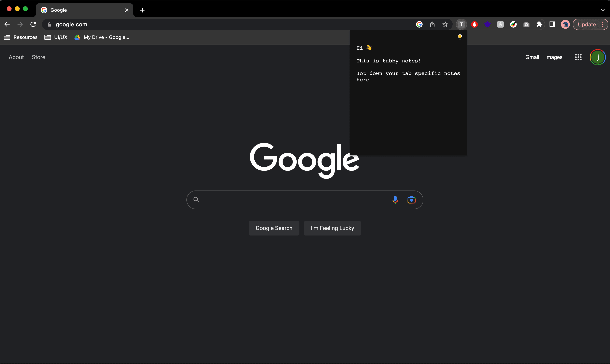Click the share/export icon in toolbar
This screenshot has width=610, height=364.
click(x=432, y=24)
